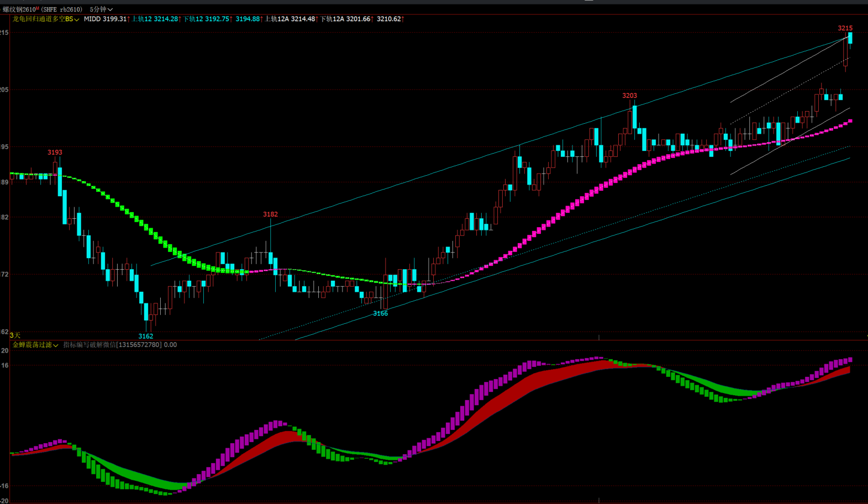
Task: Click the red M marker beside 螺纹钢2610
Action: pos(38,8)
